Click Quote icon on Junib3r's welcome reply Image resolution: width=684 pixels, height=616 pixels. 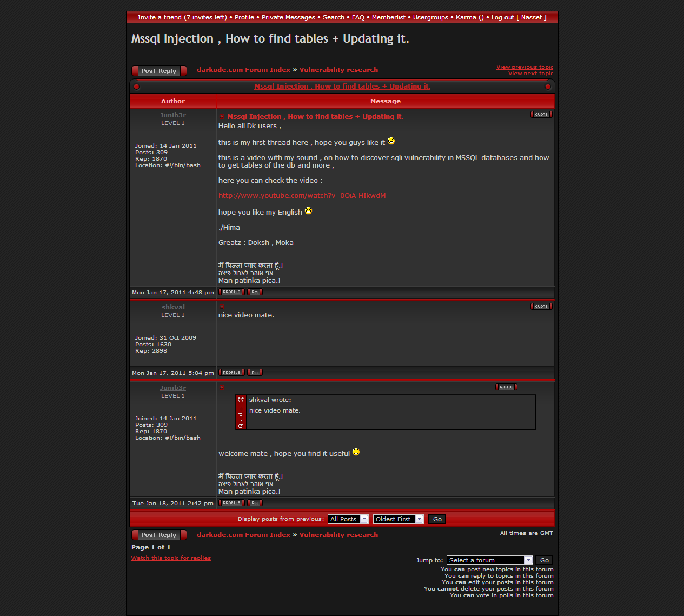[506, 387]
